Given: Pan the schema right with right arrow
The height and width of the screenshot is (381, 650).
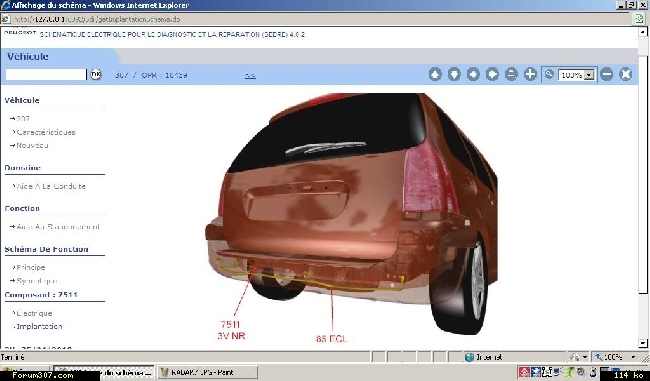Looking at the screenshot, I should coord(492,75).
